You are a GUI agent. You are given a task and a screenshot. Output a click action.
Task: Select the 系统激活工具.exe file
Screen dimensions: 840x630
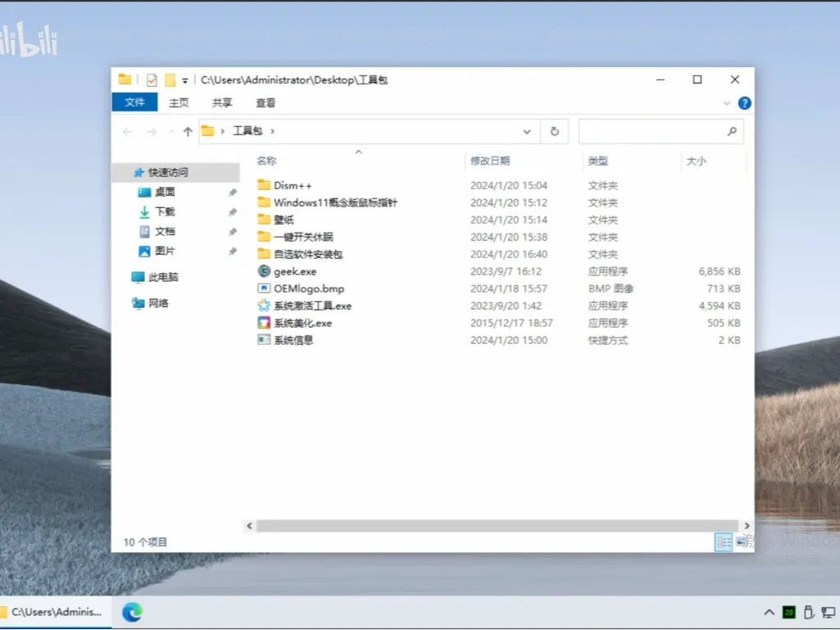pos(313,306)
